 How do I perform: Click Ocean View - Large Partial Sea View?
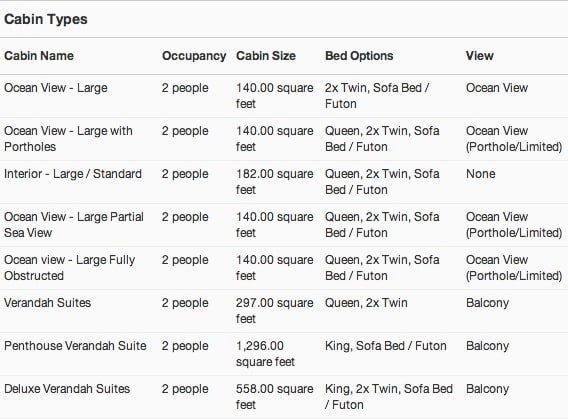point(74,225)
